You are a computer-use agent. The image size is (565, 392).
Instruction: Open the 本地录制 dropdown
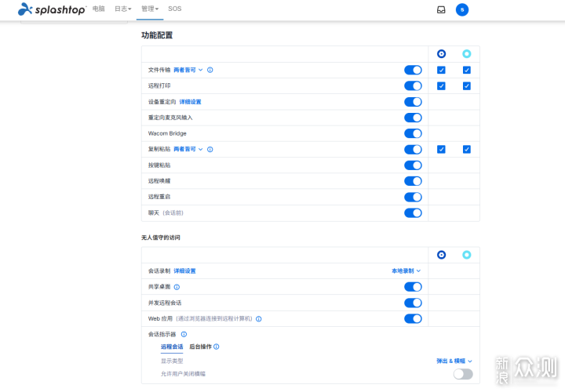click(406, 270)
